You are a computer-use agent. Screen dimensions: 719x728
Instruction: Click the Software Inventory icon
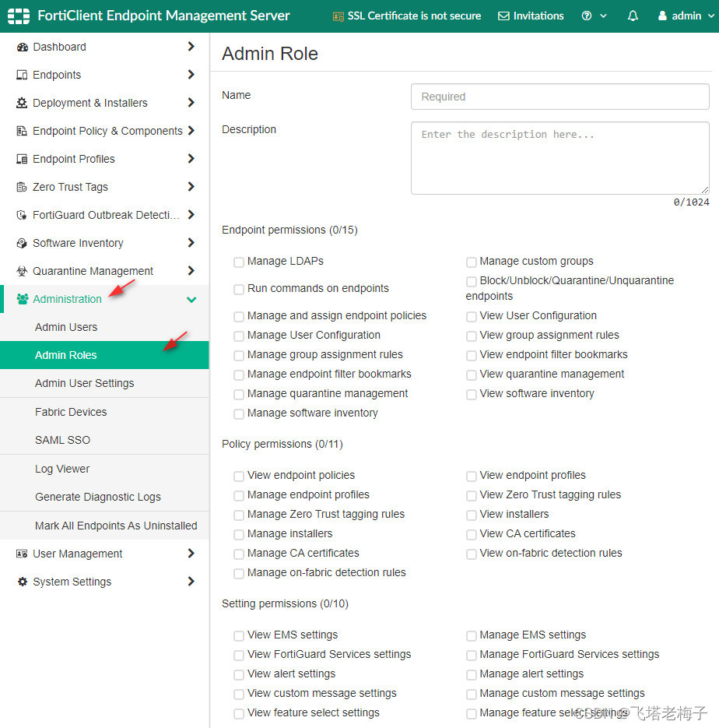click(x=22, y=243)
